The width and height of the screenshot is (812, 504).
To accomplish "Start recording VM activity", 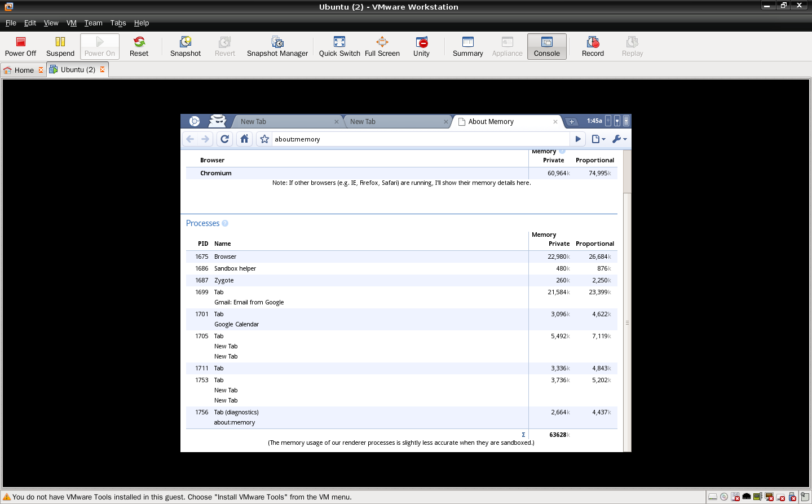I will coord(592,46).
